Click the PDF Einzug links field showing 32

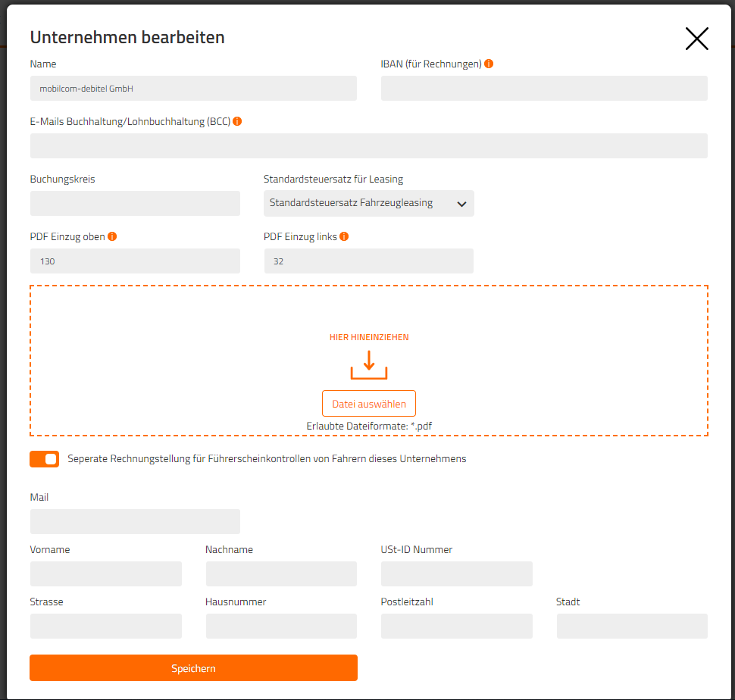pos(369,261)
